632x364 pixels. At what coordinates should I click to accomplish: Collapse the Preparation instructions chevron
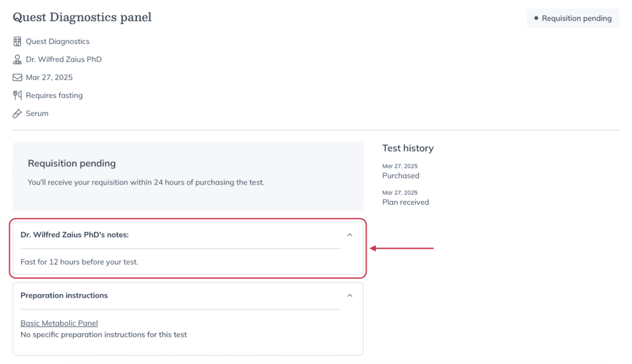point(349,296)
